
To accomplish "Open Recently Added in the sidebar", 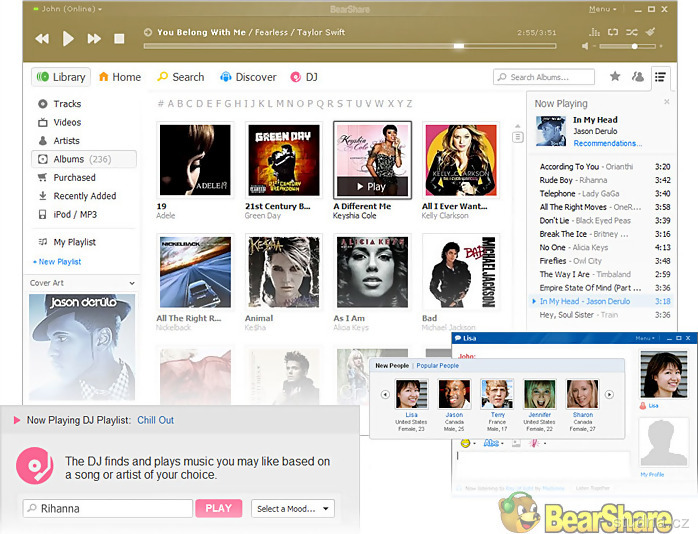I will click(84, 196).
